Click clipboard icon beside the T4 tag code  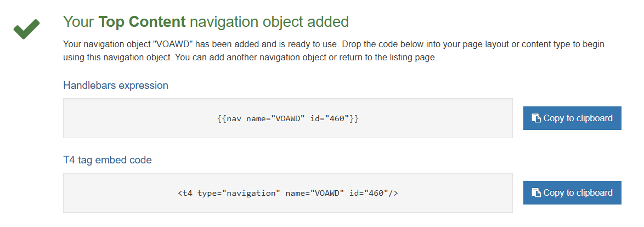(536, 193)
